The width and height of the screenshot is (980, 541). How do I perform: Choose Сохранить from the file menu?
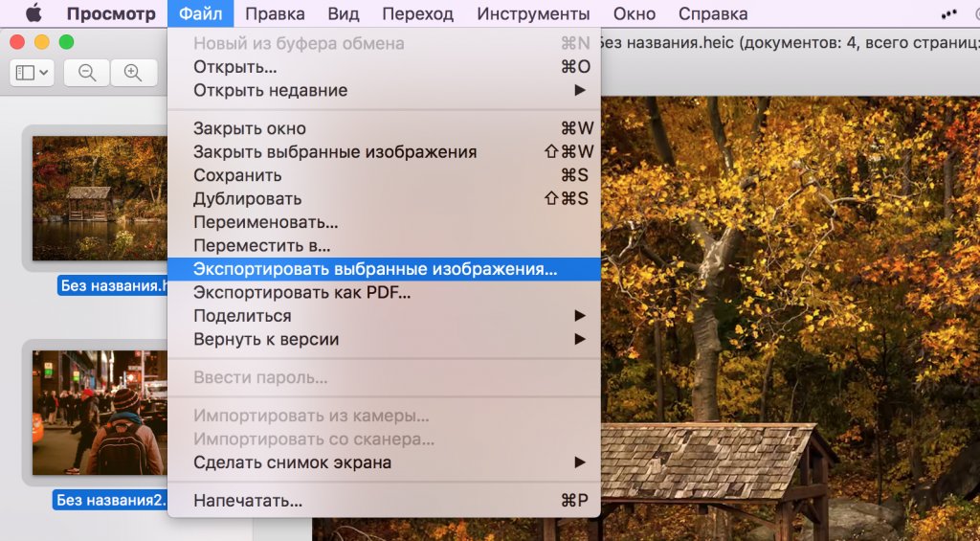(237, 175)
